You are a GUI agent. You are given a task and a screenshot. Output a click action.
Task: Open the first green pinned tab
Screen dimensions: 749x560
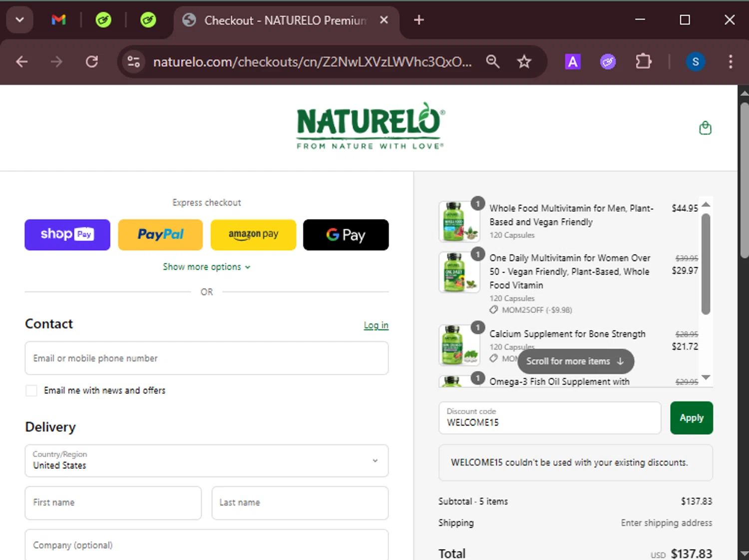point(103,20)
